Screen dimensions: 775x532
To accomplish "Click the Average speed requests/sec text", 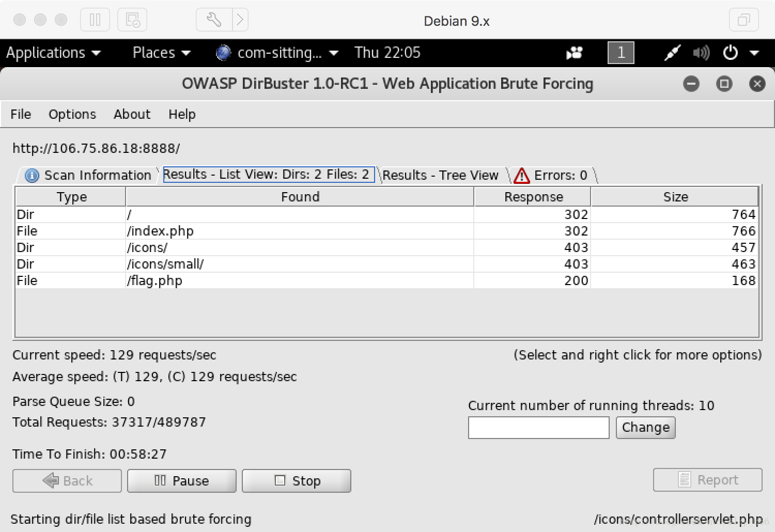I will coord(154,377).
